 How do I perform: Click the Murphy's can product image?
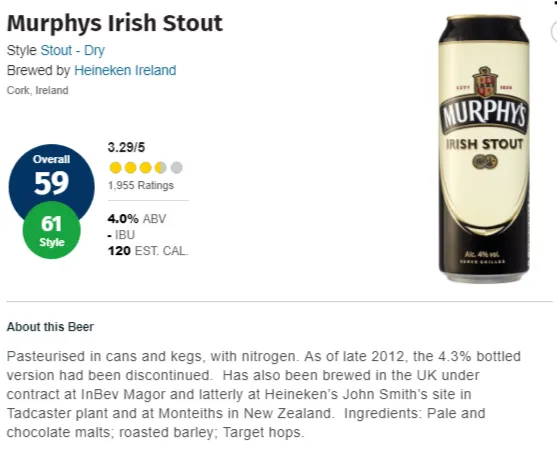(484, 149)
